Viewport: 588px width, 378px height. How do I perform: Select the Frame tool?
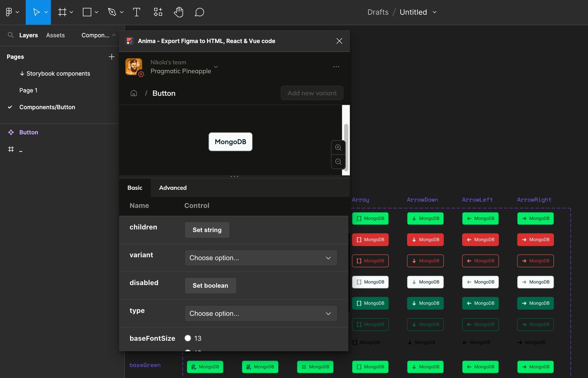coord(62,12)
